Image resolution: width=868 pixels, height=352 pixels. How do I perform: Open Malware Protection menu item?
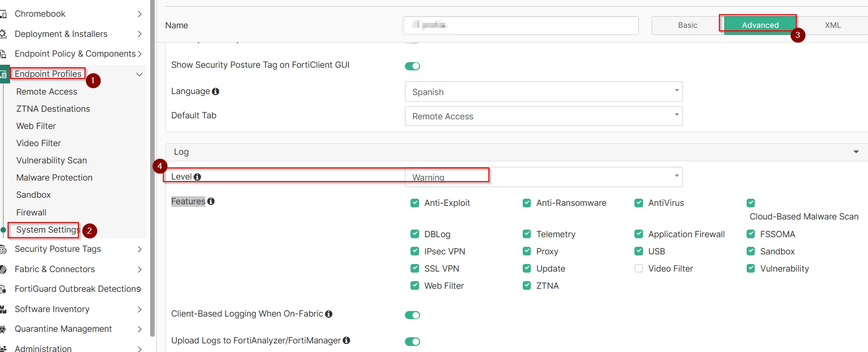[x=54, y=178]
